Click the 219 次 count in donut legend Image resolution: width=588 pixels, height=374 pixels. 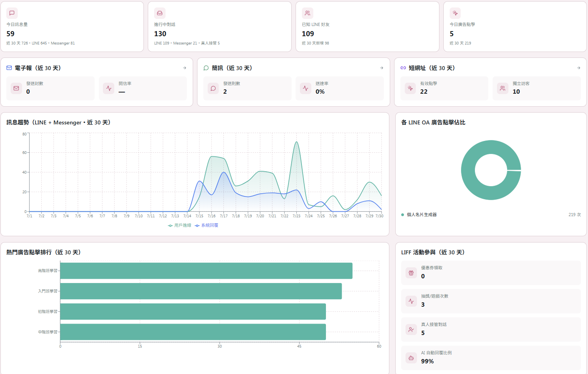pos(575,215)
